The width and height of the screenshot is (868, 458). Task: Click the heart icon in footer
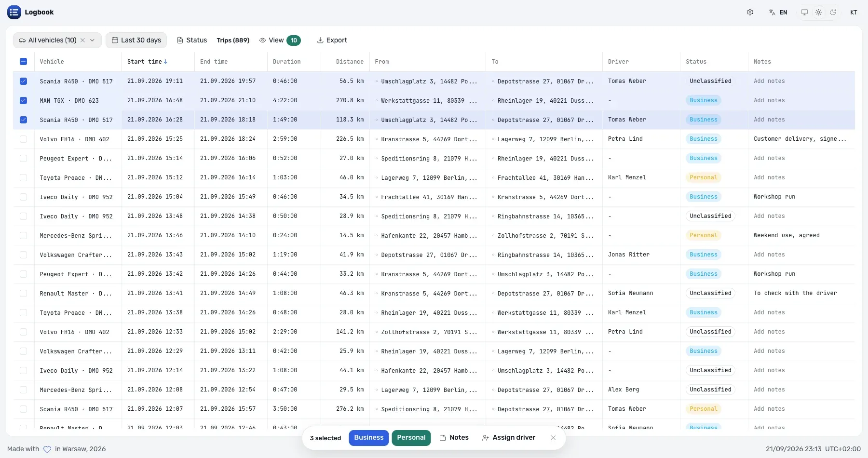point(47,449)
